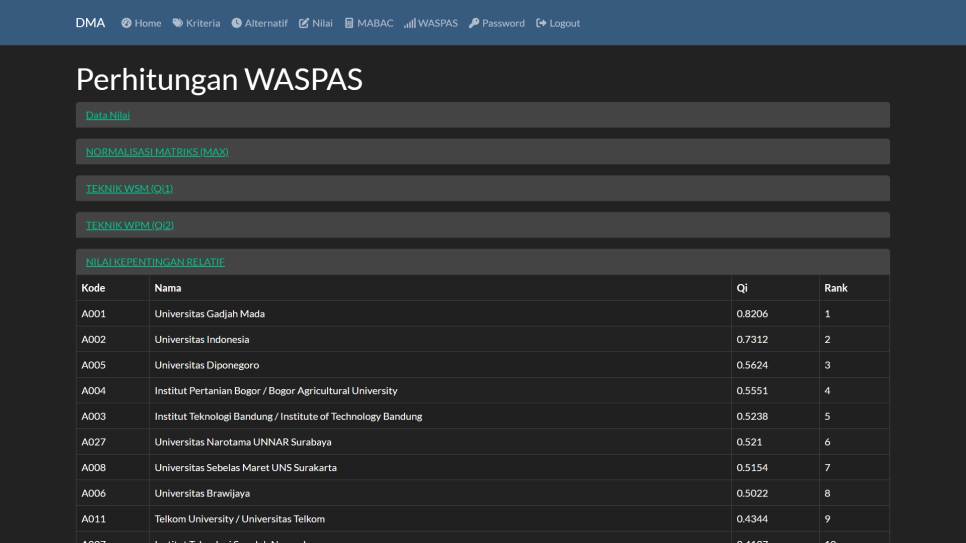Screen dimensions: 966x543
Task: Click the Password key icon
Action: 474,23
